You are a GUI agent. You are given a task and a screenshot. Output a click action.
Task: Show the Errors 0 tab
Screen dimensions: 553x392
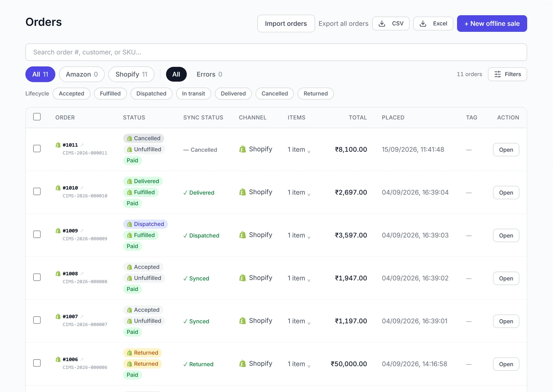coord(209,74)
